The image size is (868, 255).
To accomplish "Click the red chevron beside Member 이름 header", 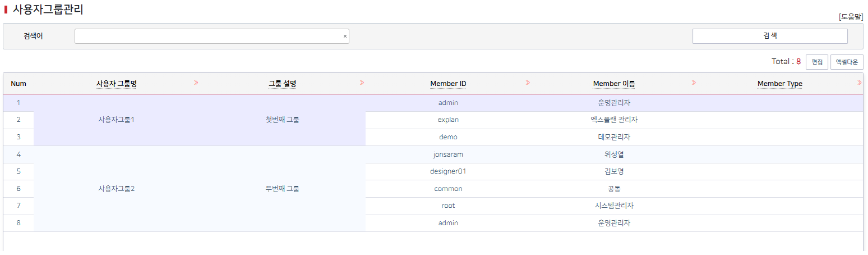I will pyautogui.click(x=694, y=83).
